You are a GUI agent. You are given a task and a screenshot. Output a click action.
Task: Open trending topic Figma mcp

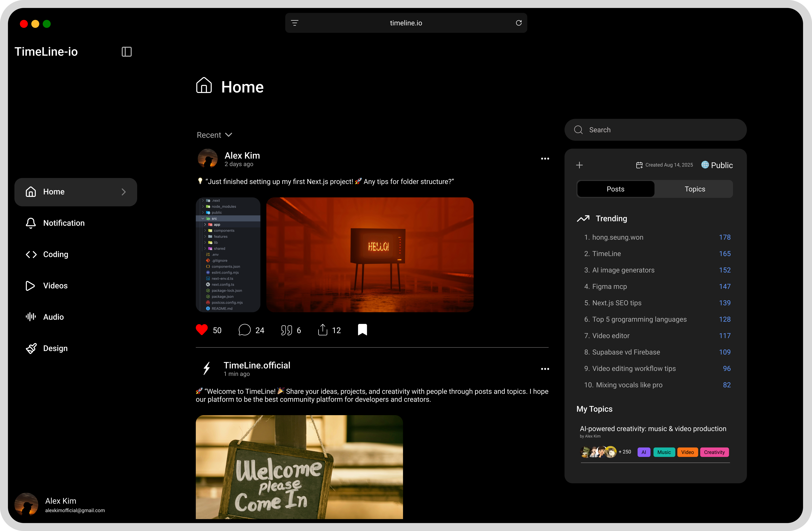click(x=609, y=286)
